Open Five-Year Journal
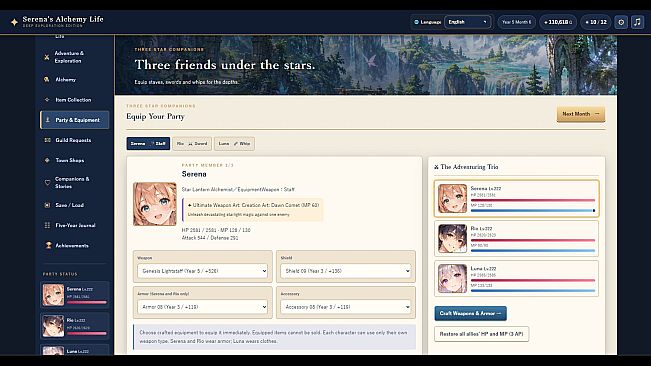Viewport: 651px width, 366px height. (x=75, y=225)
